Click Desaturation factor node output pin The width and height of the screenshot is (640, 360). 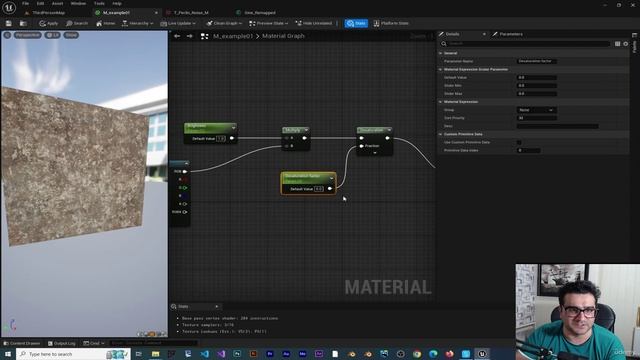coord(330,189)
